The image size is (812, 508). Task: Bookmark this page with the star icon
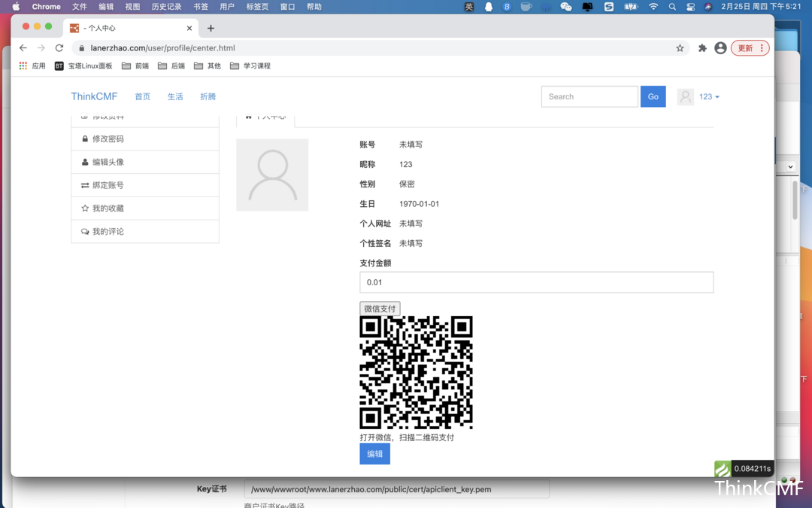point(680,48)
